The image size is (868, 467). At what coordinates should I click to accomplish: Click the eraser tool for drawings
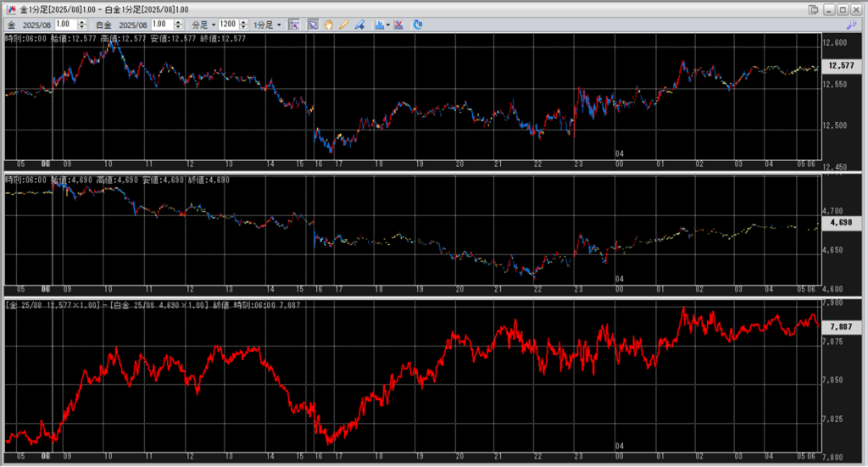359,25
